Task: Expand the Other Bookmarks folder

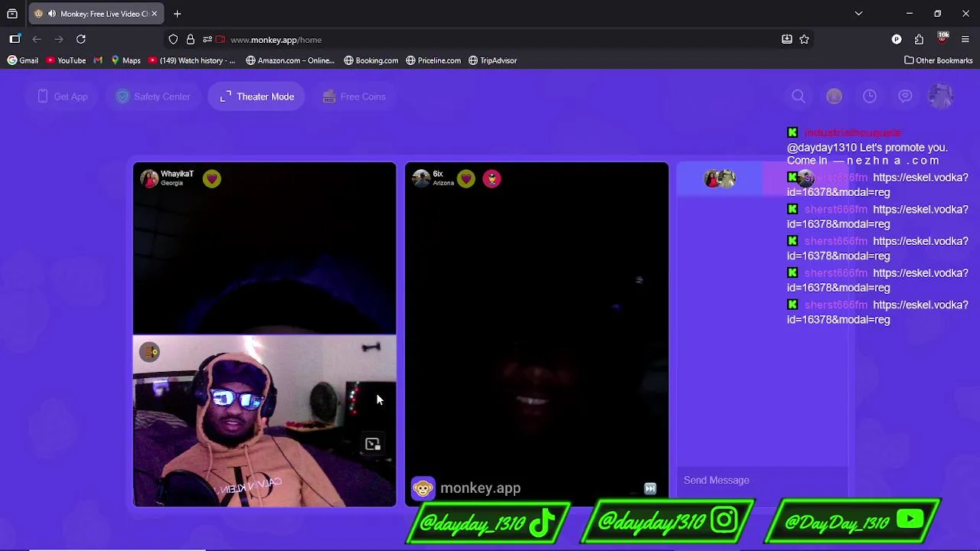Action: (938, 60)
